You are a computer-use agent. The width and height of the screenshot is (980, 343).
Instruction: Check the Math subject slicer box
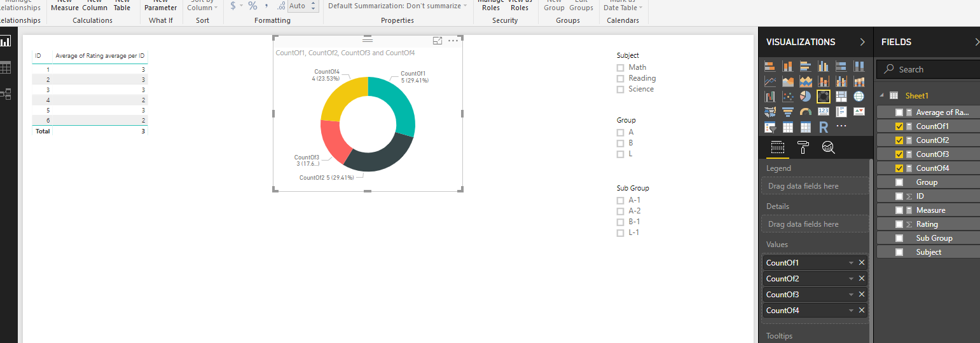[620, 67]
